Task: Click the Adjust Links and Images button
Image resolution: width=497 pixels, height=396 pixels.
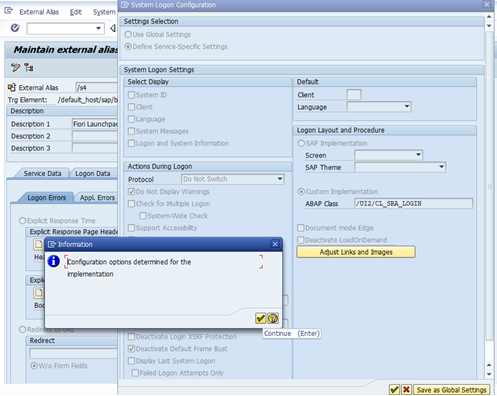Action: (356, 252)
